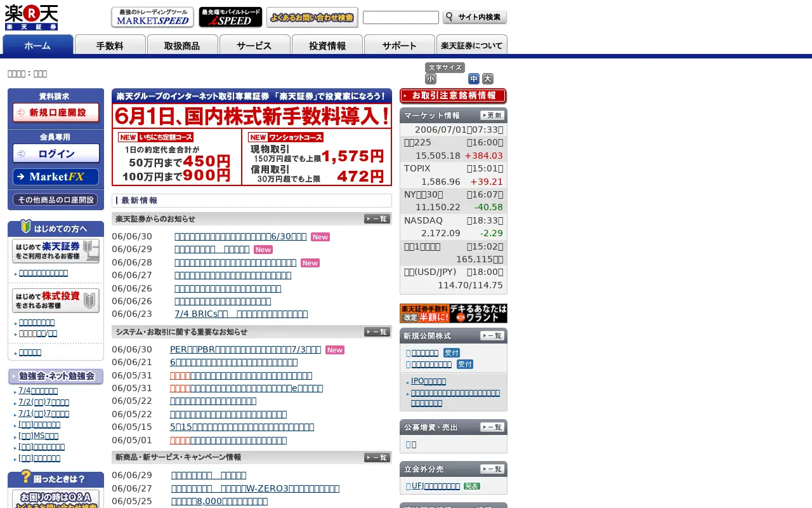
Task: Click the はじめて楽天証券 guide banner
Action: 56,251
